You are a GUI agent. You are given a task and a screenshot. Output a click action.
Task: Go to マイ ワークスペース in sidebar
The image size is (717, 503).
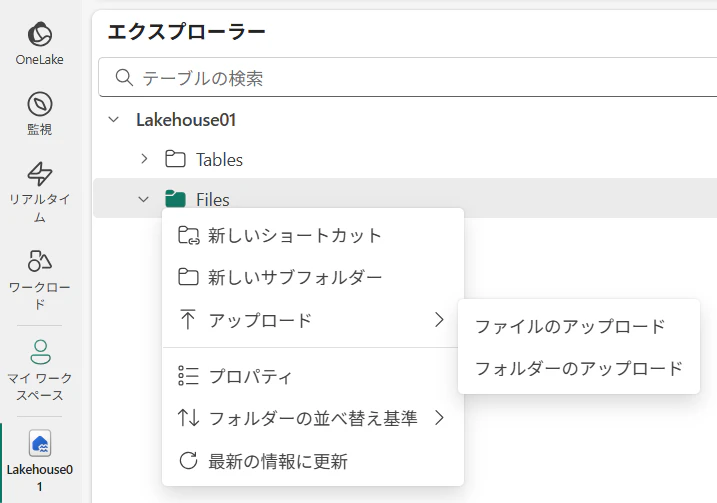click(x=40, y=351)
